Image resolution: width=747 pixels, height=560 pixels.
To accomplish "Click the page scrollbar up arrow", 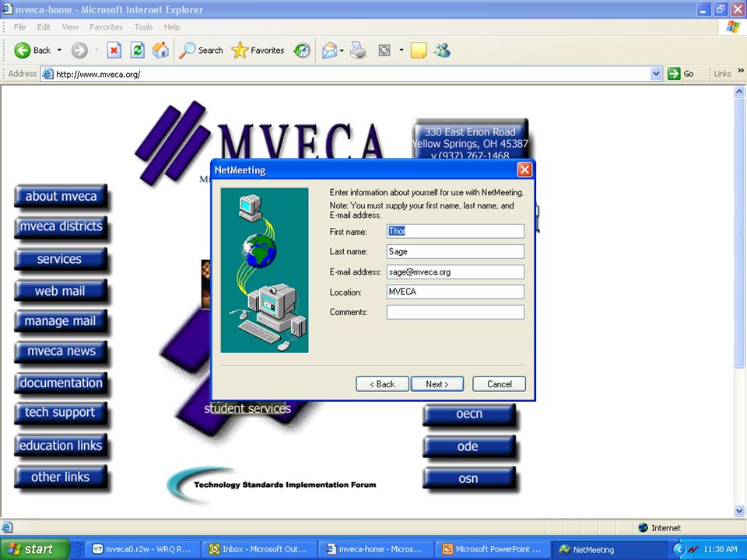I will 739,91.
